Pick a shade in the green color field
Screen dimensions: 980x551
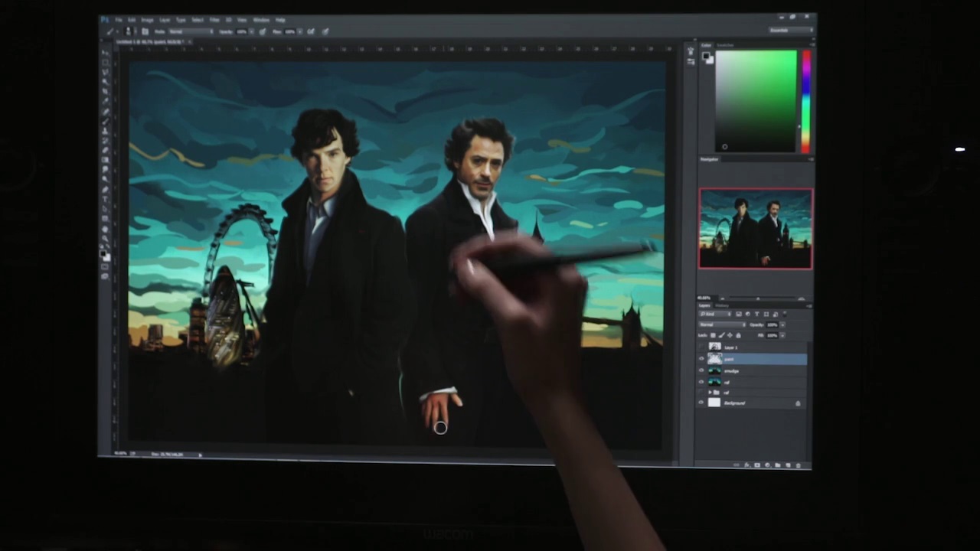point(756,101)
